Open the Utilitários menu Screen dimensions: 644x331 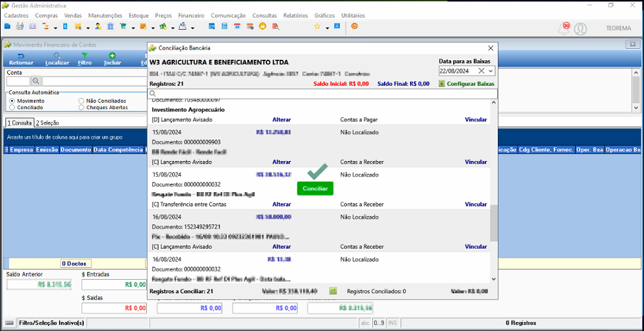(353, 16)
